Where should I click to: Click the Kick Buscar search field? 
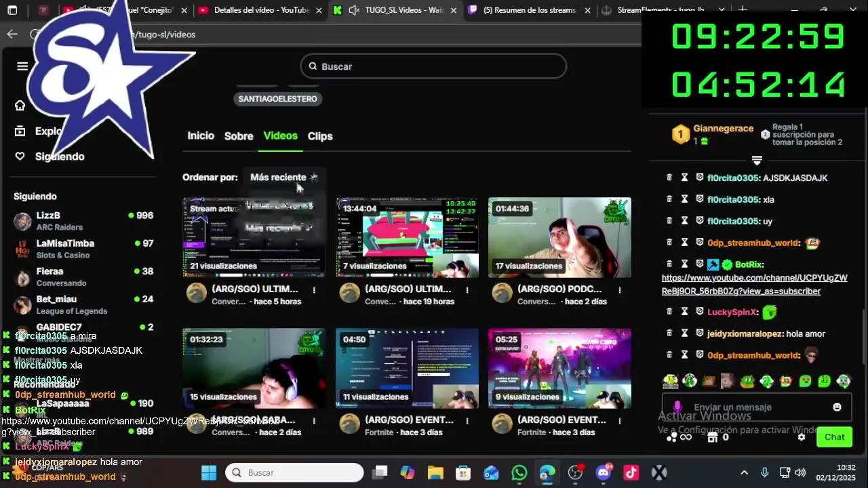click(x=433, y=66)
